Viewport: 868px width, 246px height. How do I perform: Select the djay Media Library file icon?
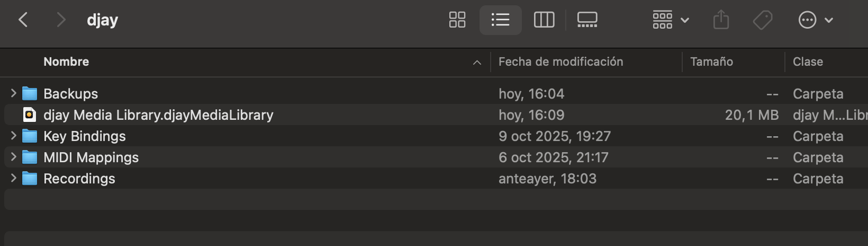click(x=30, y=115)
